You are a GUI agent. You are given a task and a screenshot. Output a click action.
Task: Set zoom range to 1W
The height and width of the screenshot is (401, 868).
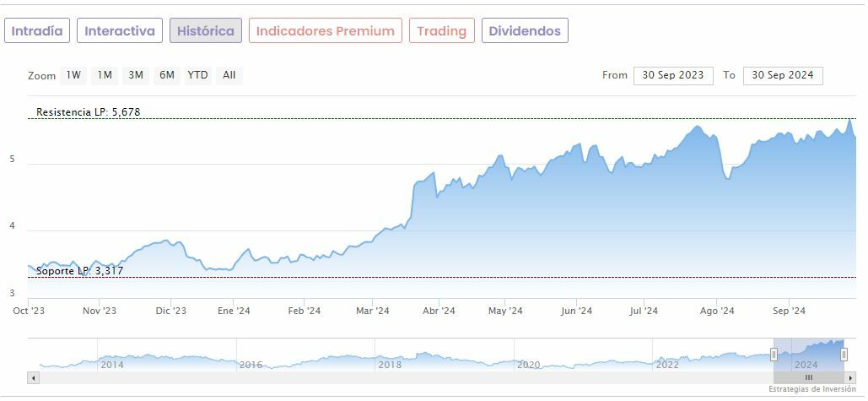[x=74, y=75]
